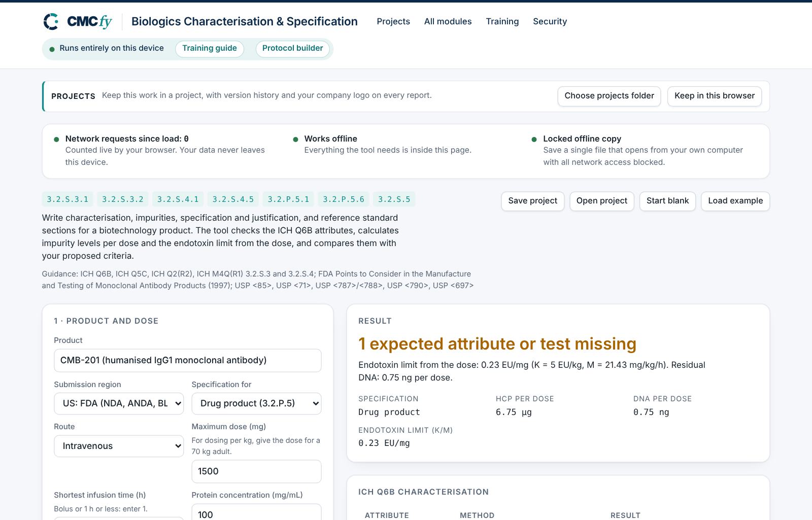Select the 3.2.S.3.2 section tag

point(123,199)
